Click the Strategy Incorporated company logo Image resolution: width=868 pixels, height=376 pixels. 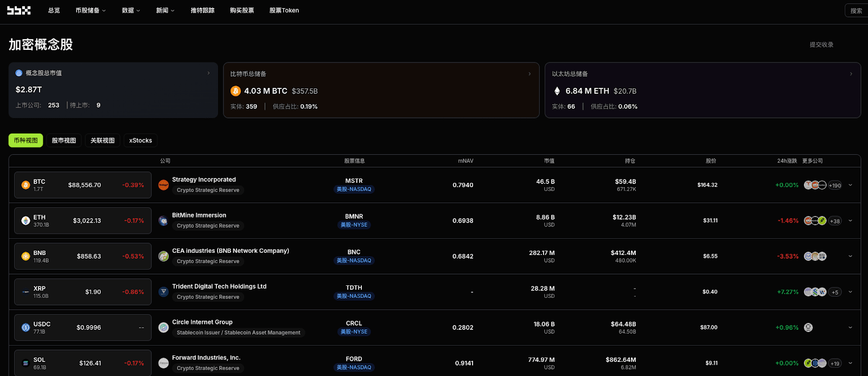pyautogui.click(x=163, y=185)
